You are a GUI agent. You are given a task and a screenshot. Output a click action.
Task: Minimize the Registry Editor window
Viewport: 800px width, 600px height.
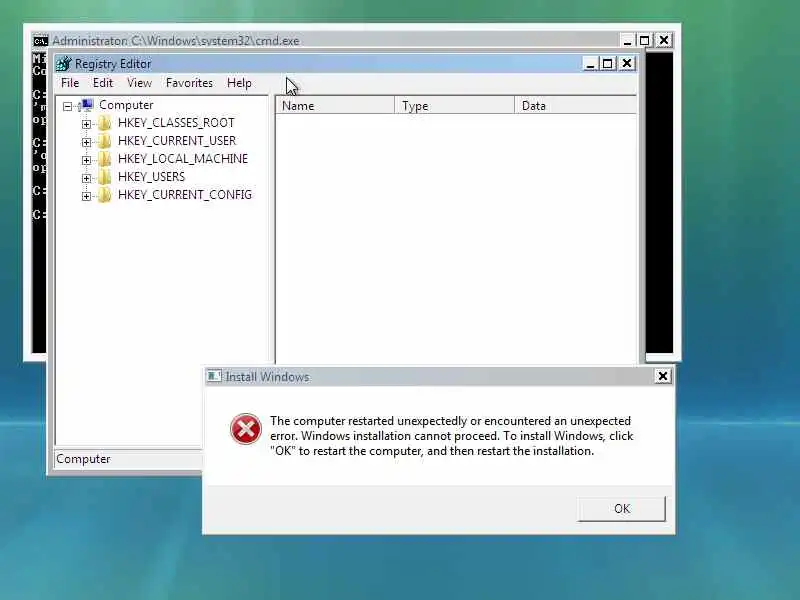coord(590,64)
